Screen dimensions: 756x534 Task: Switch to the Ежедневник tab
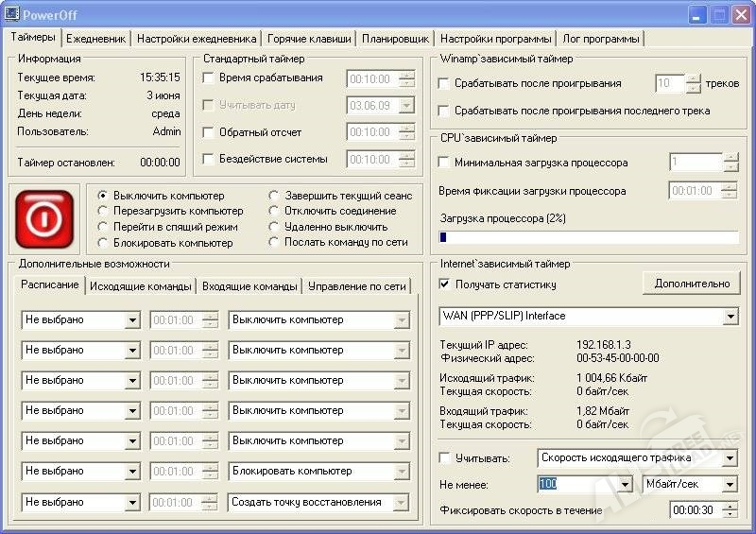pos(95,39)
